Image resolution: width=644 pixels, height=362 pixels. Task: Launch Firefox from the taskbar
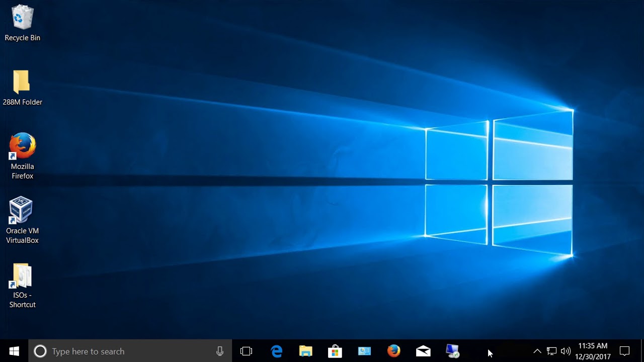[x=393, y=351]
